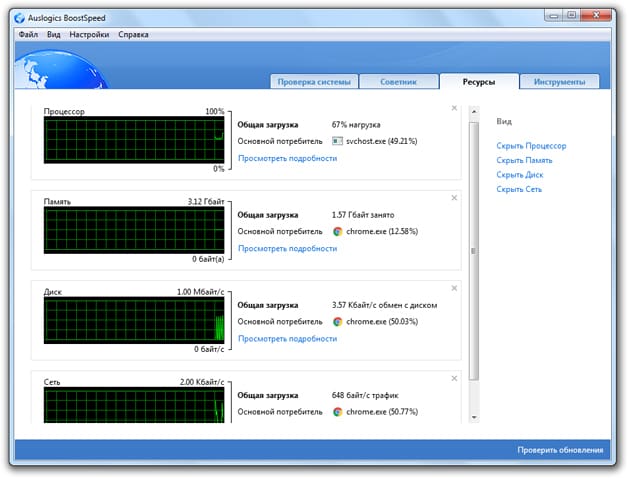Open the Файл menu
This screenshot has height=478, width=628.
28,34
